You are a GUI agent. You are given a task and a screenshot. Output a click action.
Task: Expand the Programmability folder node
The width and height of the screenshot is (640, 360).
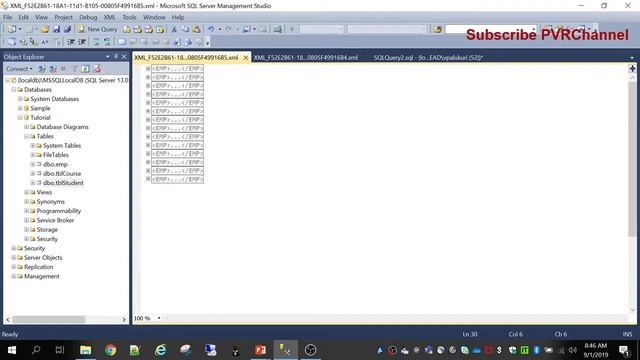pos(26,211)
